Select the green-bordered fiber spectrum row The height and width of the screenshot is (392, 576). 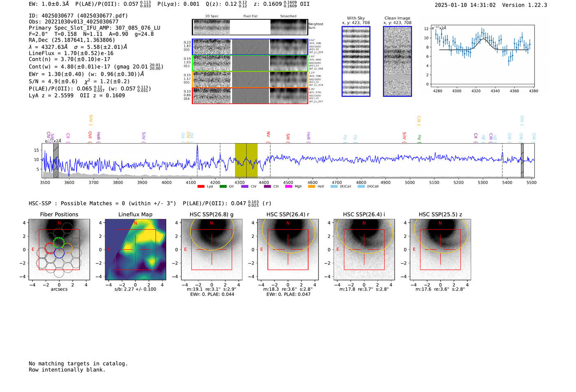(250, 63)
